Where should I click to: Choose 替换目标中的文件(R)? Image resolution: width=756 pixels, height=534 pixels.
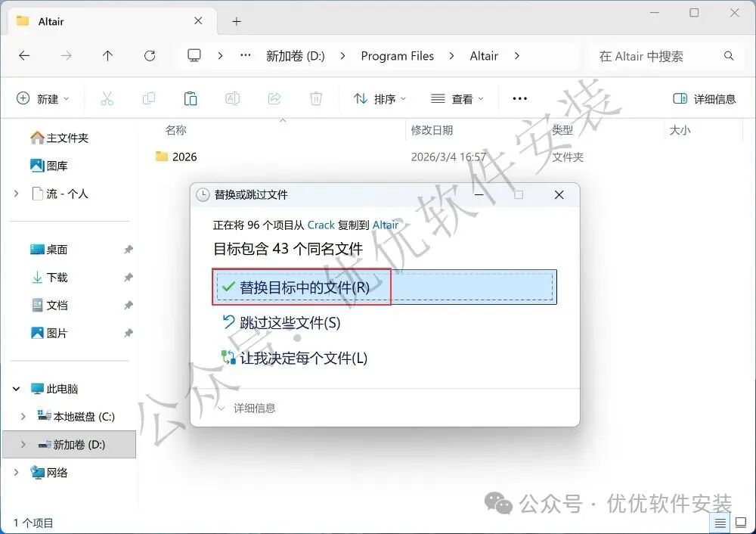(x=385, y=287)
